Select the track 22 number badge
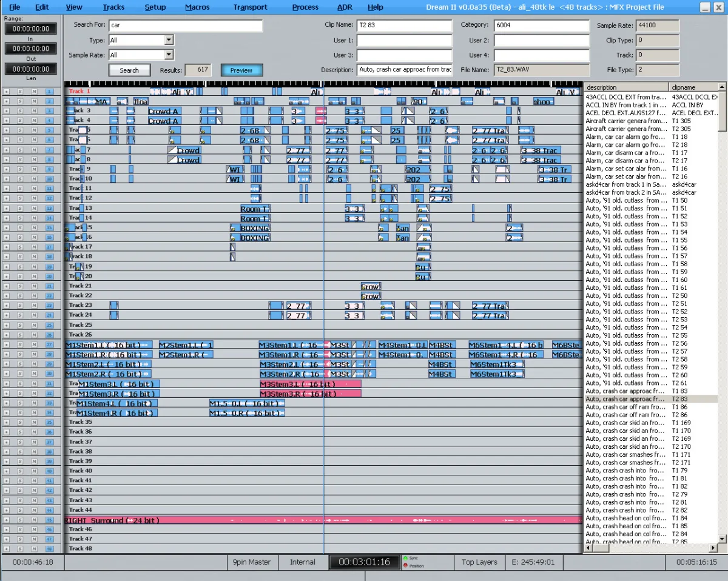728x581 pixels. [50, 296]
